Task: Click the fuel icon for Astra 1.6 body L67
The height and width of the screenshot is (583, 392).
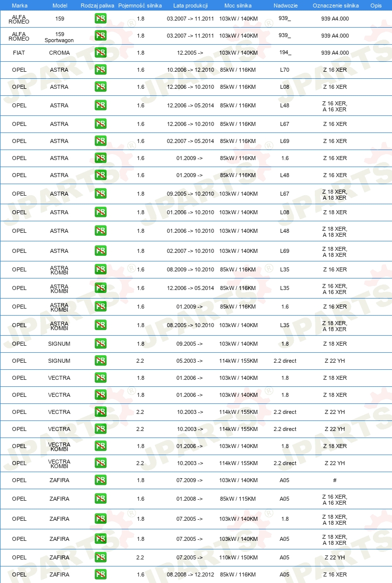Action: pyautogui.click(x=100, y=124)
